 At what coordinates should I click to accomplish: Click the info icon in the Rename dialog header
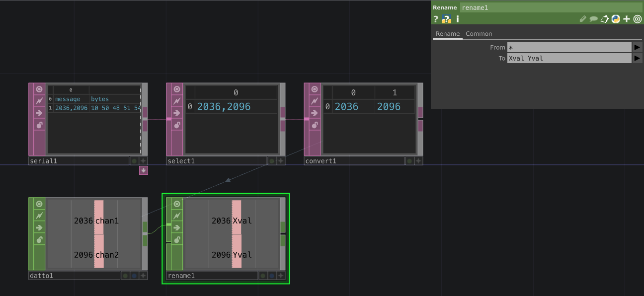pyautogui.click(x=457, y=19)
